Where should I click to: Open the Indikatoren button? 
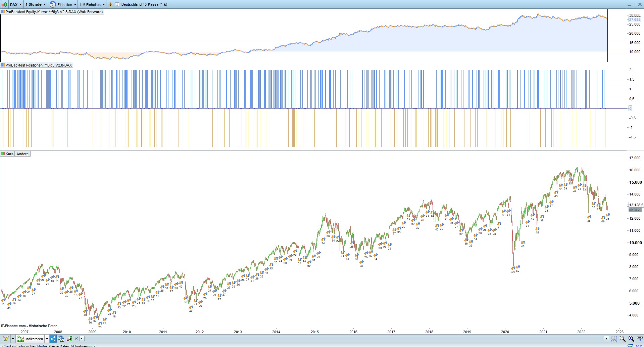[x=31, y=339]
